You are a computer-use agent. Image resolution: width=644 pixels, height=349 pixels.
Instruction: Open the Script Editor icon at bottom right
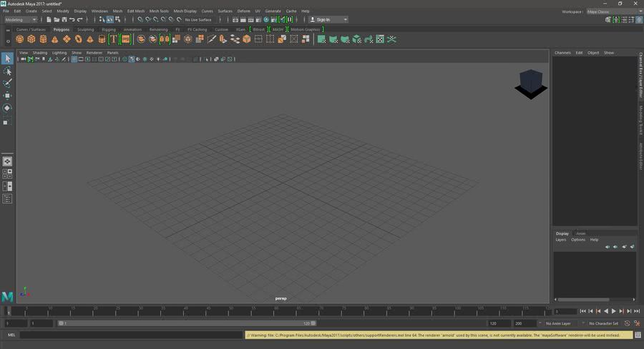(x=637, y=335)
